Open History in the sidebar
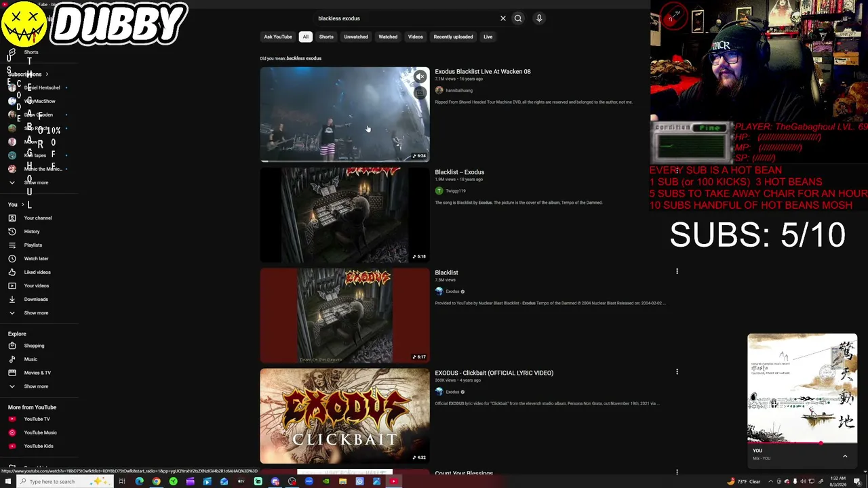868x488 pixels. coord(32,232)
